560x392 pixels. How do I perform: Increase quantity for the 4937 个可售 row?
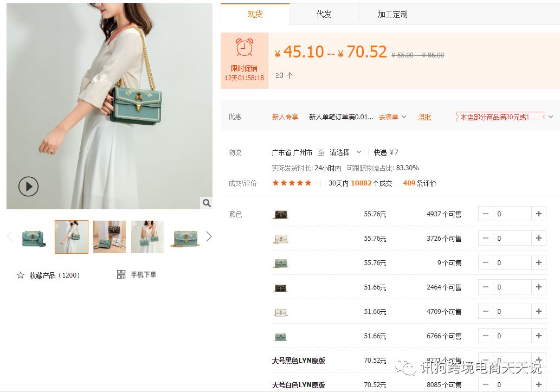point(538,214)
